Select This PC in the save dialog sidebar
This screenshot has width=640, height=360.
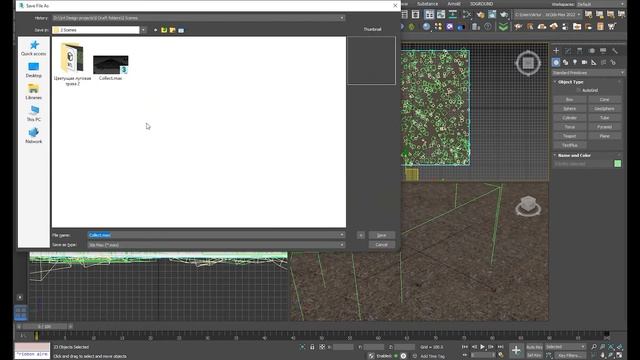[33, 113]
